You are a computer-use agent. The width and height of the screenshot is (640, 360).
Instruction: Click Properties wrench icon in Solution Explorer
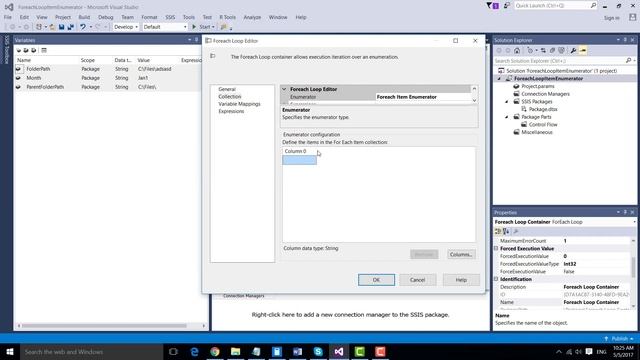pyautogui.click(x=573, y=51)
